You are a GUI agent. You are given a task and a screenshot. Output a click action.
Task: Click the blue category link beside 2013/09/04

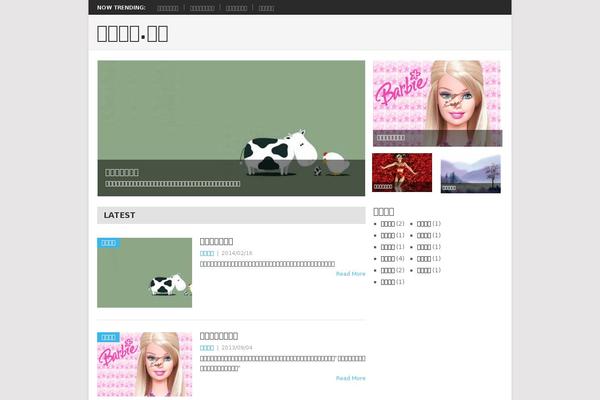pyautogui.click(x=207, y=348)
